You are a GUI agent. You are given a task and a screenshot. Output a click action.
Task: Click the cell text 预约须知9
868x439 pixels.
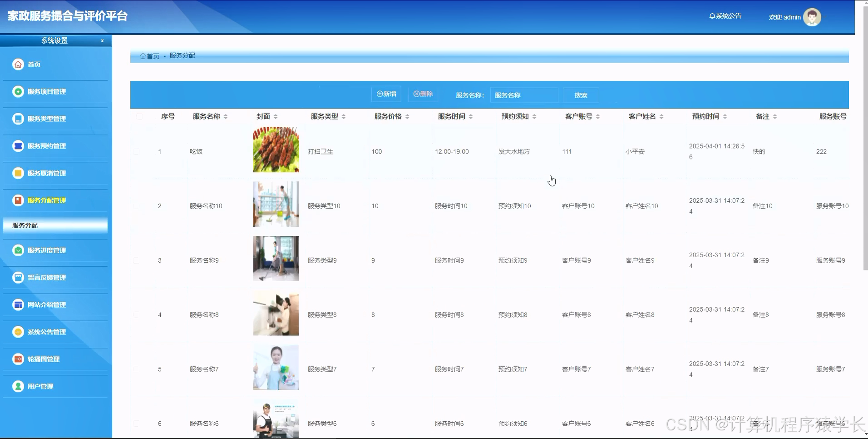click(x=513, y=260)
